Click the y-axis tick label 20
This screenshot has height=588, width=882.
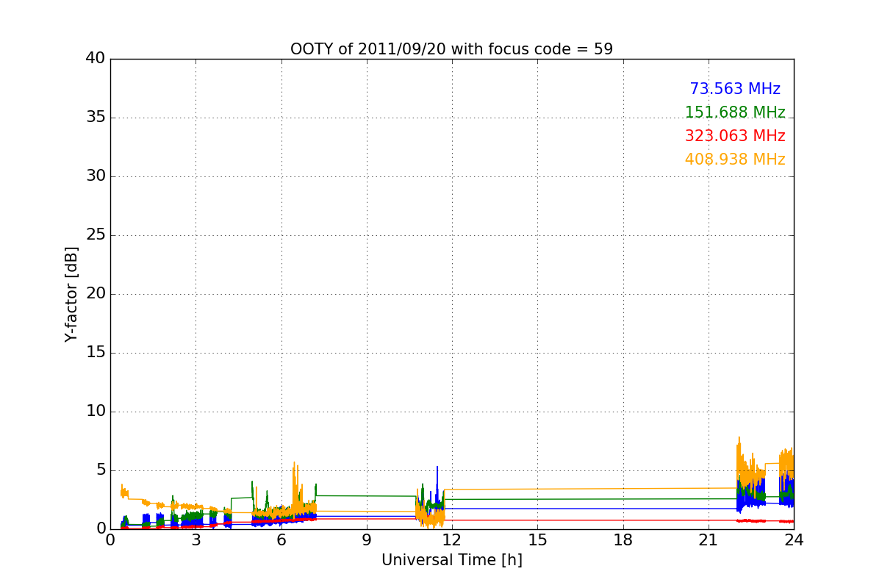pos(96,294)
